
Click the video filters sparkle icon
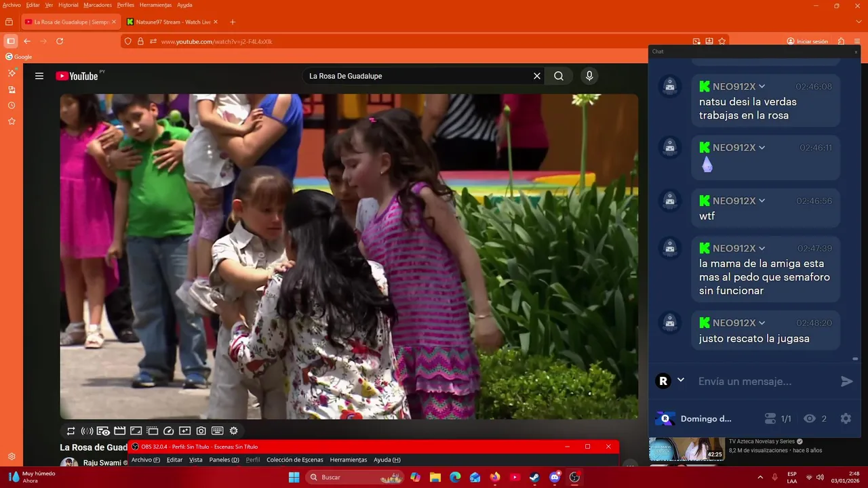point(185,431)
